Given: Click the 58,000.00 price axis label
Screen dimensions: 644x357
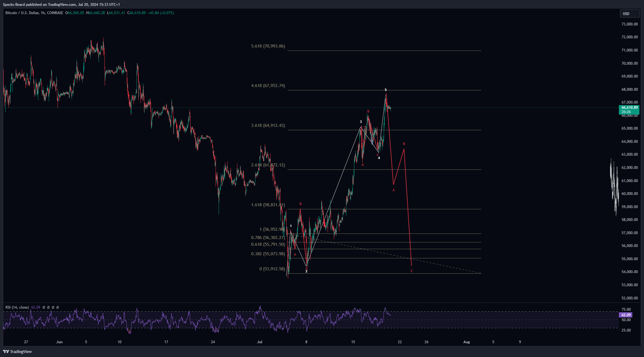Looking at the screenshot, I should [630, 220].
